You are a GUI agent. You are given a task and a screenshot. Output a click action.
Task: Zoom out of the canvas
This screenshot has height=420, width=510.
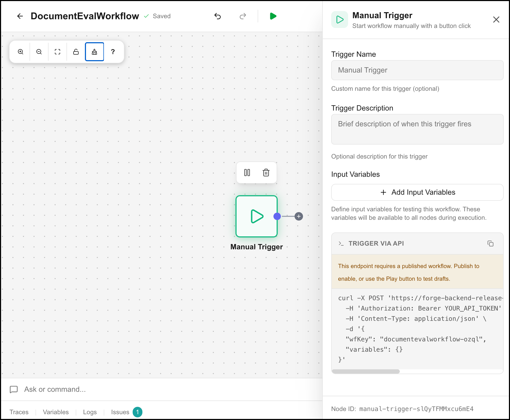[39, 52]
